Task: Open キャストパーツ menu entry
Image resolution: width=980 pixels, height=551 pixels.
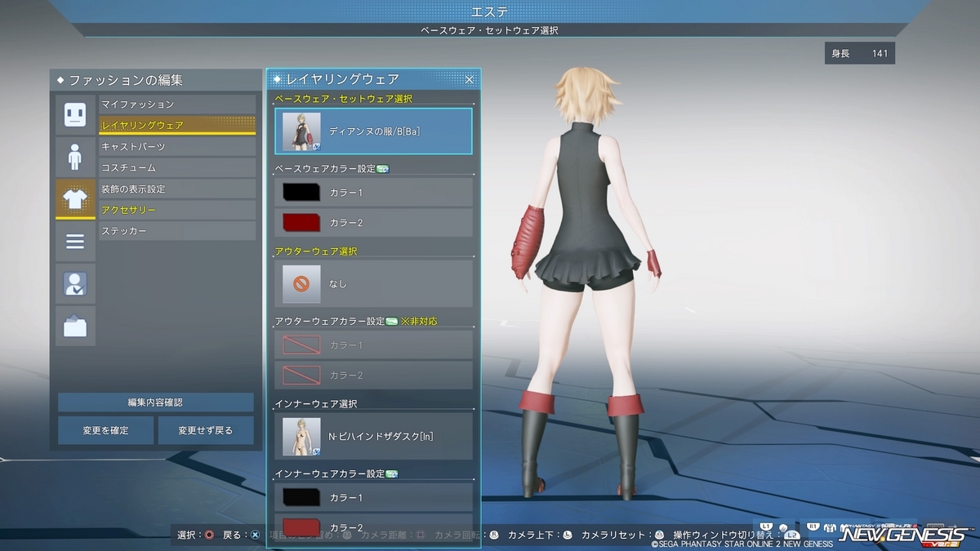Action: pyautogui.click(x=177, y=147)
